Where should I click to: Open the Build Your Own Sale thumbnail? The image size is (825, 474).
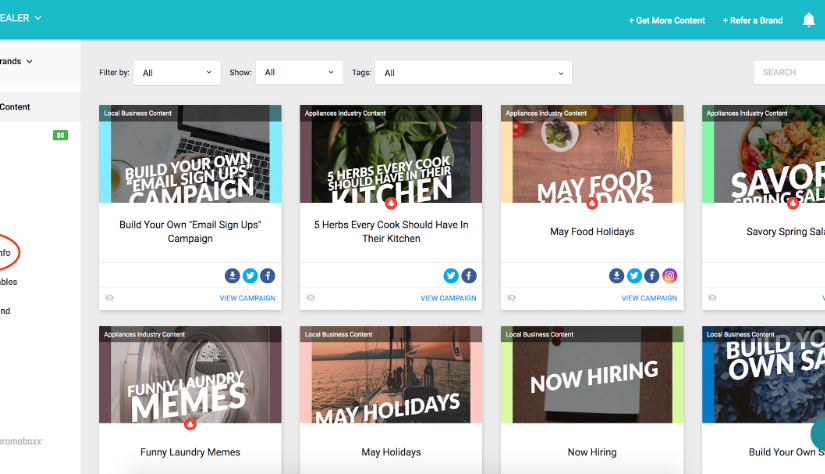click(763, 375)
